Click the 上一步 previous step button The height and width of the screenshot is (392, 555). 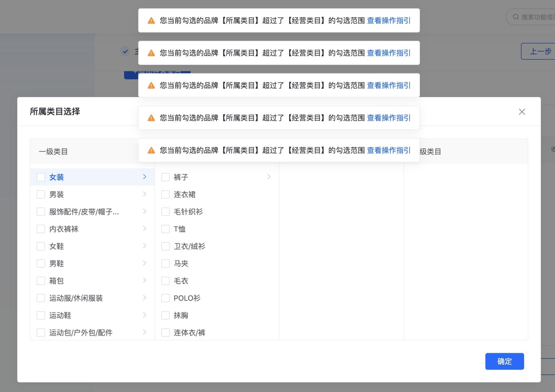click(540, 51)
